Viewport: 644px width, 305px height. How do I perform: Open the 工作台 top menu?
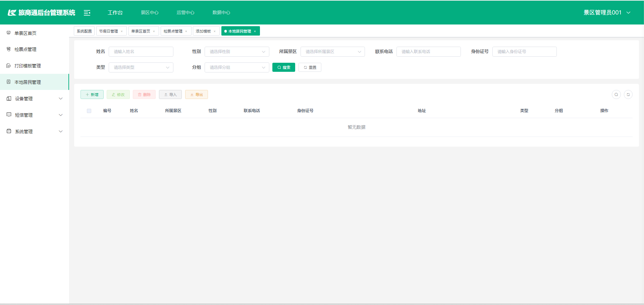click(x=115, y=12)
